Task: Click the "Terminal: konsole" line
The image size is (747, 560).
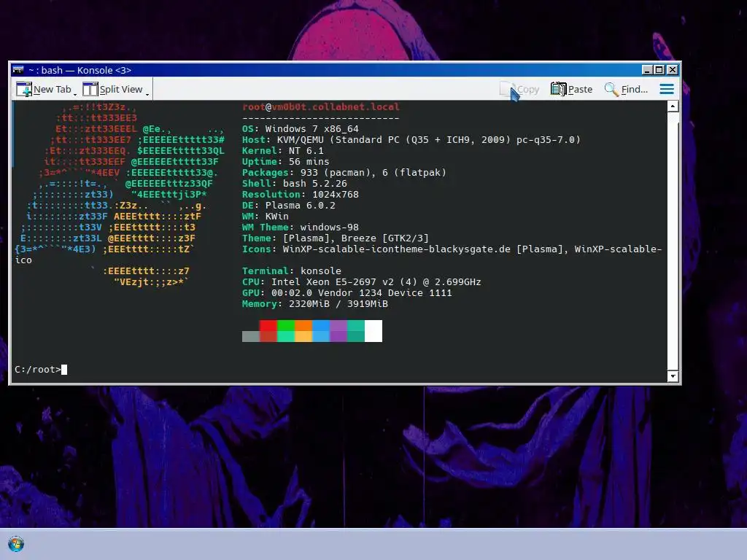Action: coord(292,271)
